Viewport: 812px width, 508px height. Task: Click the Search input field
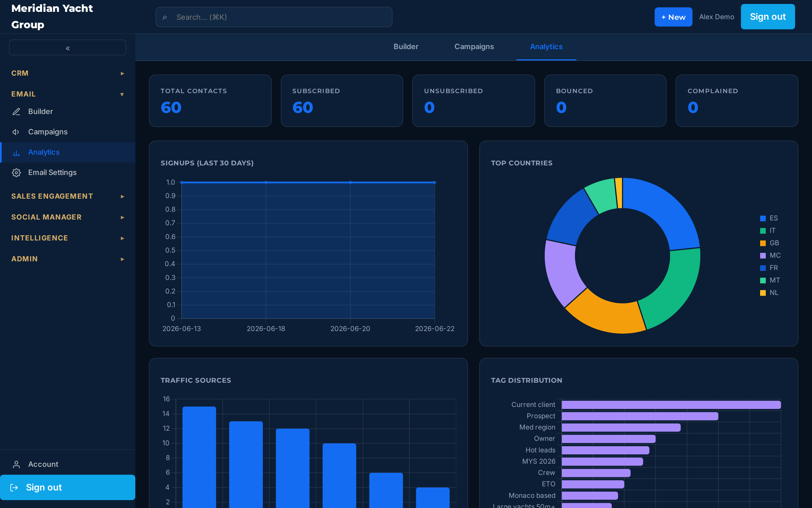click(274, 17)
